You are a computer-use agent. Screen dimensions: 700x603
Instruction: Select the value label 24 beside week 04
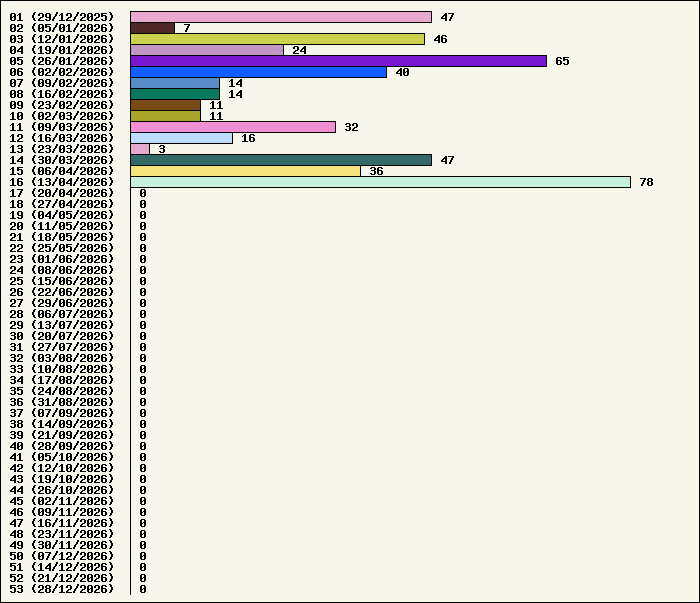[x=299, y=50]
